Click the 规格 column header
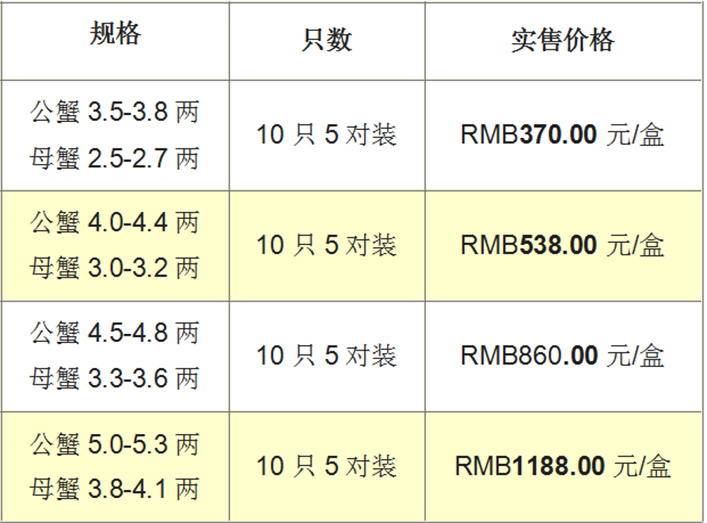Image resolution: width=707 pixels, height=523 pixels. (115, 33)
